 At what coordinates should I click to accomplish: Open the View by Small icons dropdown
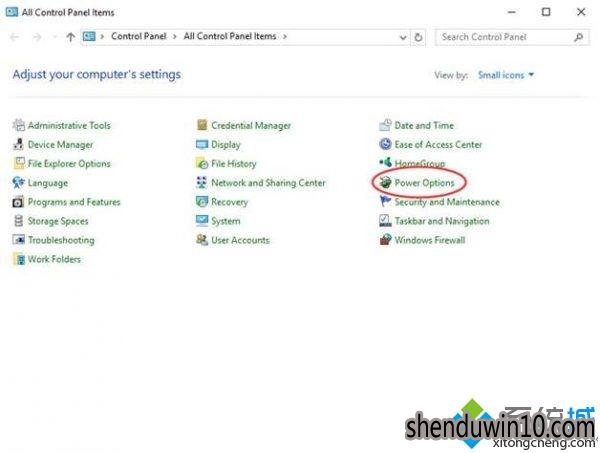(505, 75)
